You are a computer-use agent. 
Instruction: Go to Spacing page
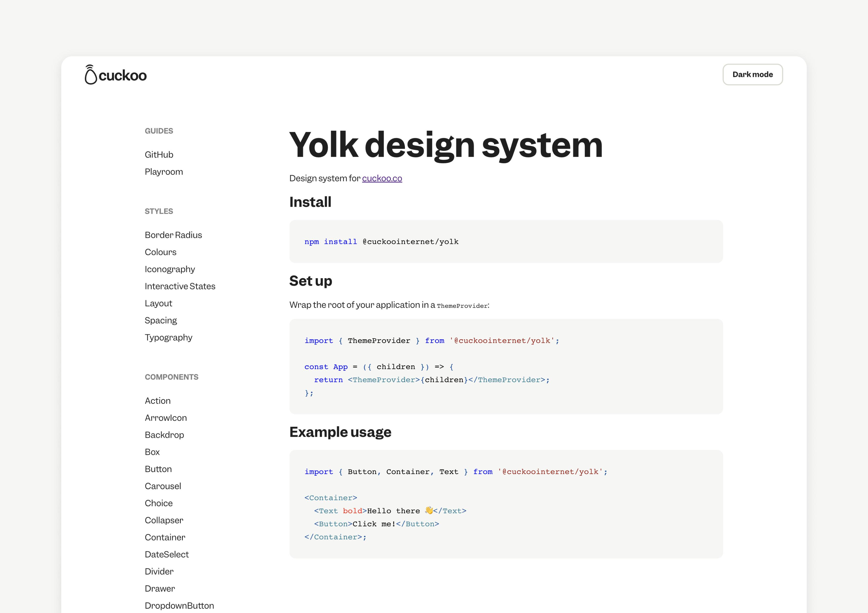[x=161, y=320]
